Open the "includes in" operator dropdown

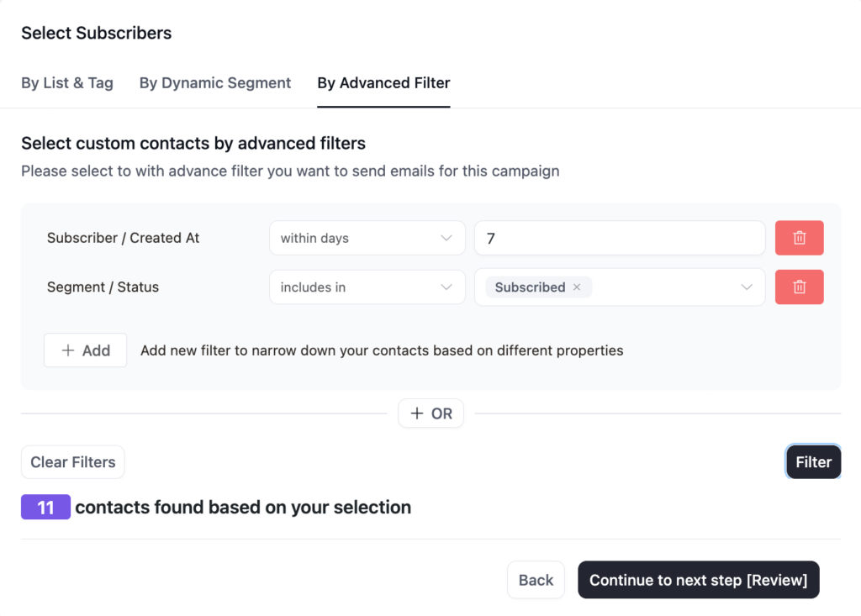[x=367, y=287]
